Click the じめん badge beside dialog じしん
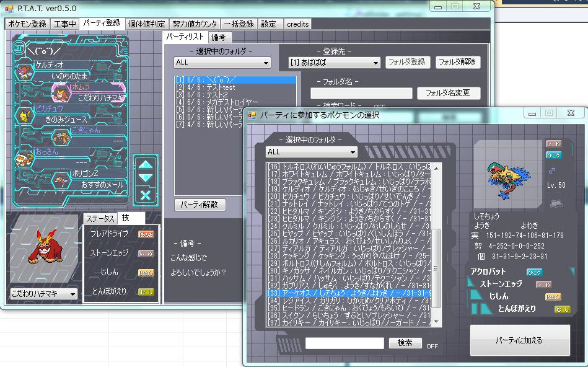This screenshot has height=367, width=588. [x=553, y=297]
